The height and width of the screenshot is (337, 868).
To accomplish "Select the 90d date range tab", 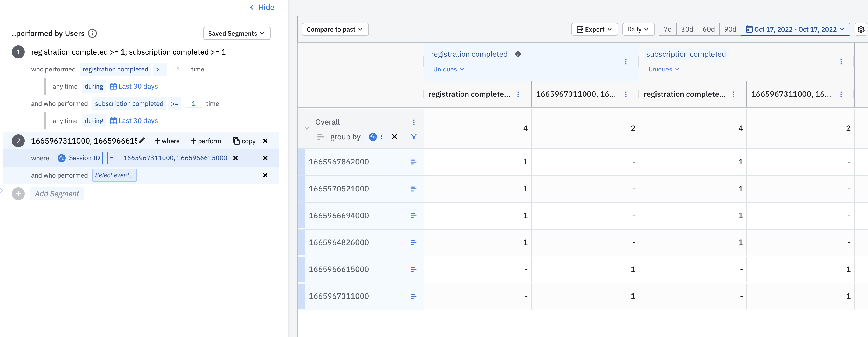I will point(730,29).
